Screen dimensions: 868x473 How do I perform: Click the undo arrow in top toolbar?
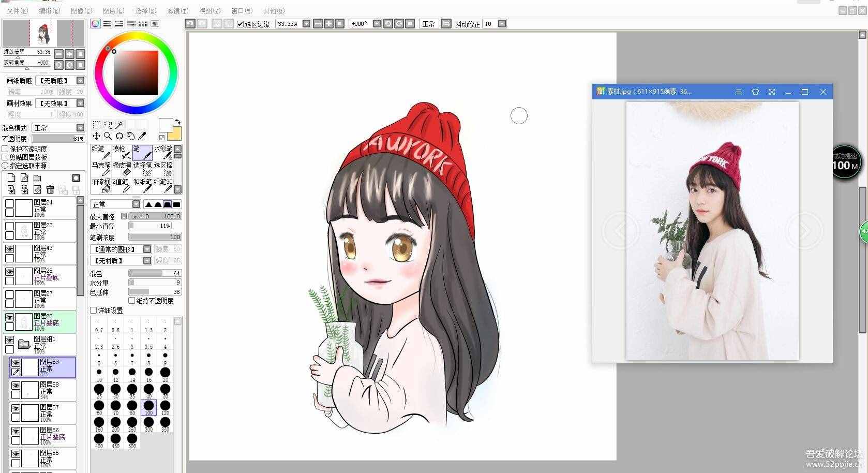tap(190, 24)
